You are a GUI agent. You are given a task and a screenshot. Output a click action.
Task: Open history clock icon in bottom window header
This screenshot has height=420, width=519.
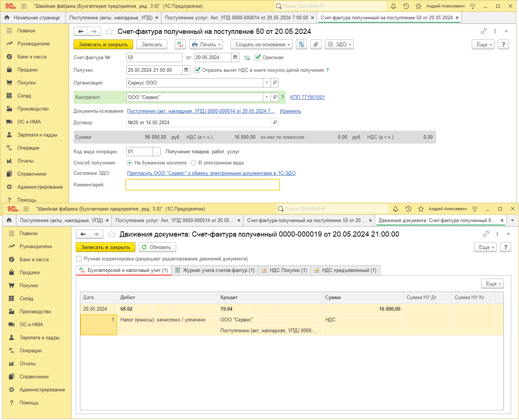pyautogui.click(x=408, y=209)
